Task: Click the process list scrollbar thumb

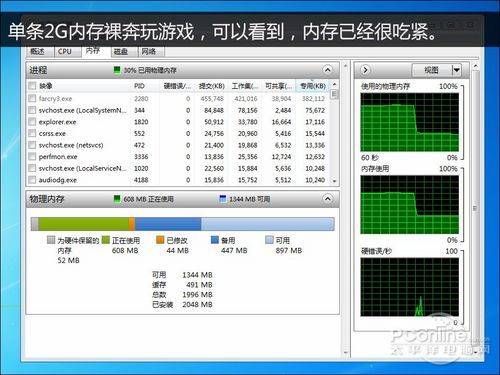Action: pos(334,94)
